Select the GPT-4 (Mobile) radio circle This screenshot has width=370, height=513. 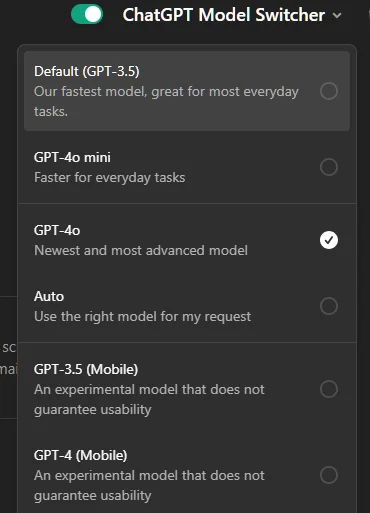click(329, 475)
